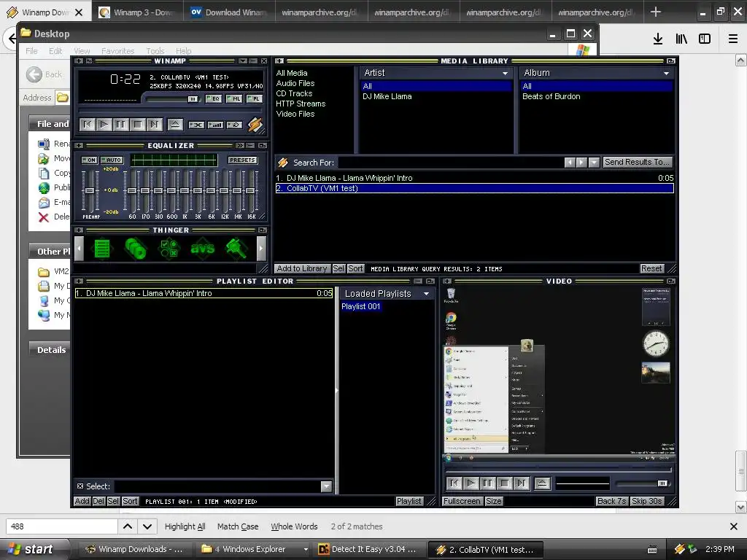Open the AVS icon in Thinger
The height and width of the screenshot is (560, 747).
coord(203,249)
